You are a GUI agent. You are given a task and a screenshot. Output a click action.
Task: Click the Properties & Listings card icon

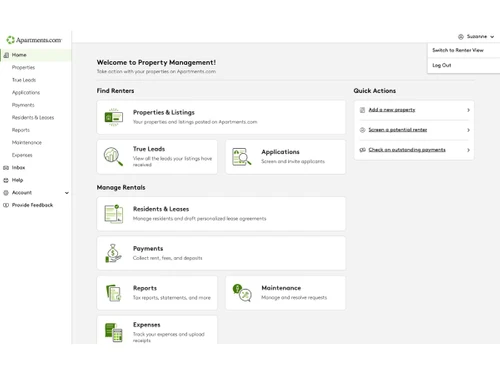114,117
